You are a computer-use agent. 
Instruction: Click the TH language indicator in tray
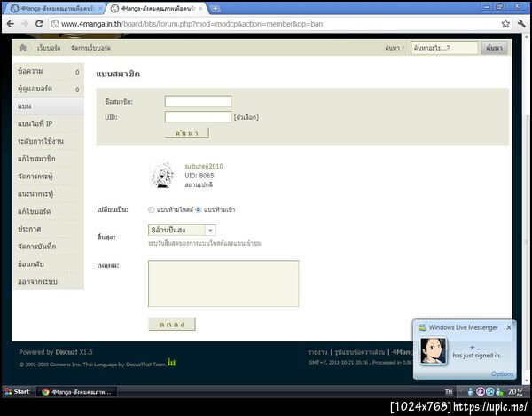449,392
